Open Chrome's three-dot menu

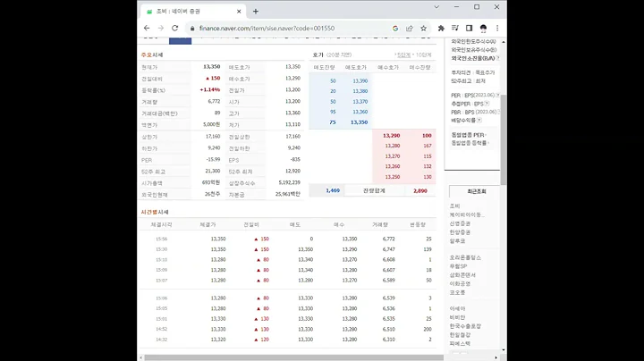[497, 29]
